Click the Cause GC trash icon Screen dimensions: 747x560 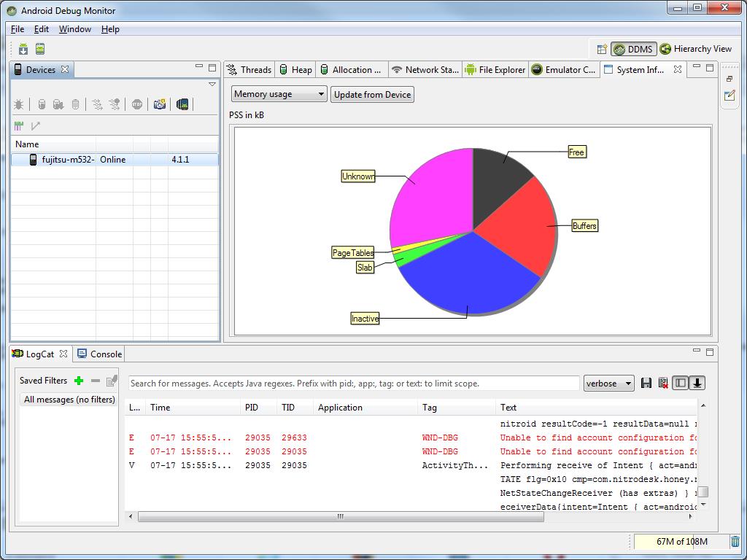[75, 104]
